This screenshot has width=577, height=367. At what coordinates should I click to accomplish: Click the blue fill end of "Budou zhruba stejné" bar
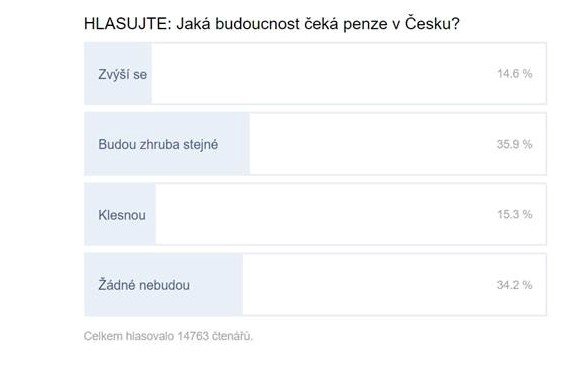pos(234,144)
